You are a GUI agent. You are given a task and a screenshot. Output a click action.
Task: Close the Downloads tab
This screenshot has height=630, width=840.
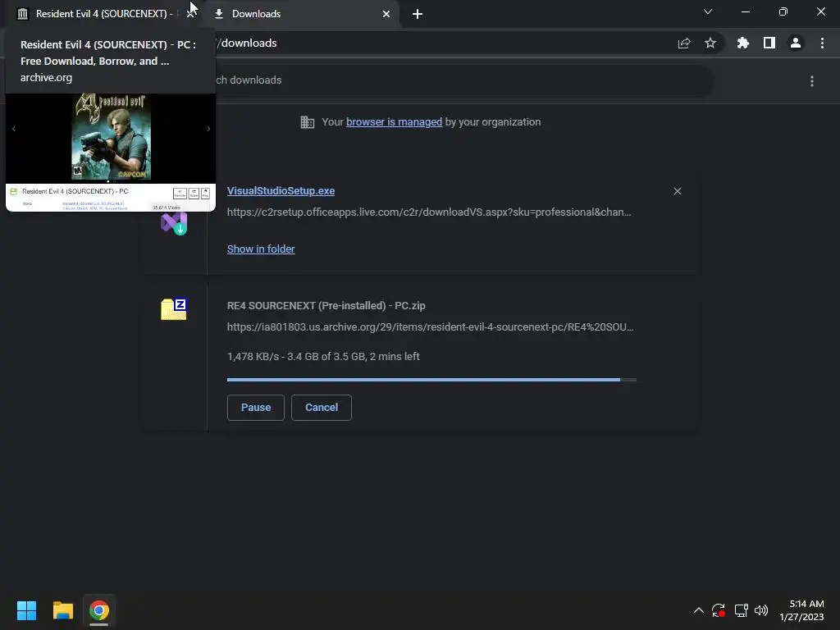tap(386, 14)
